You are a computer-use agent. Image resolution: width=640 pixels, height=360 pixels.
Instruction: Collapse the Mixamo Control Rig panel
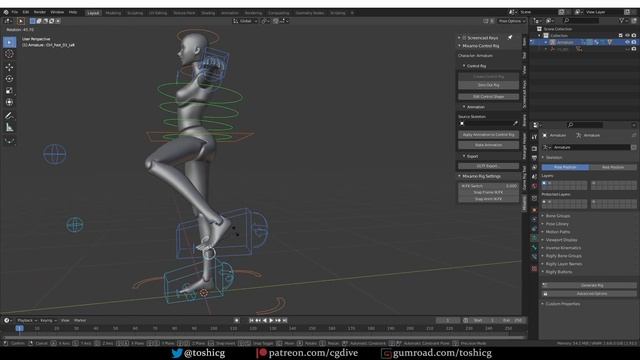coord(460,46)
